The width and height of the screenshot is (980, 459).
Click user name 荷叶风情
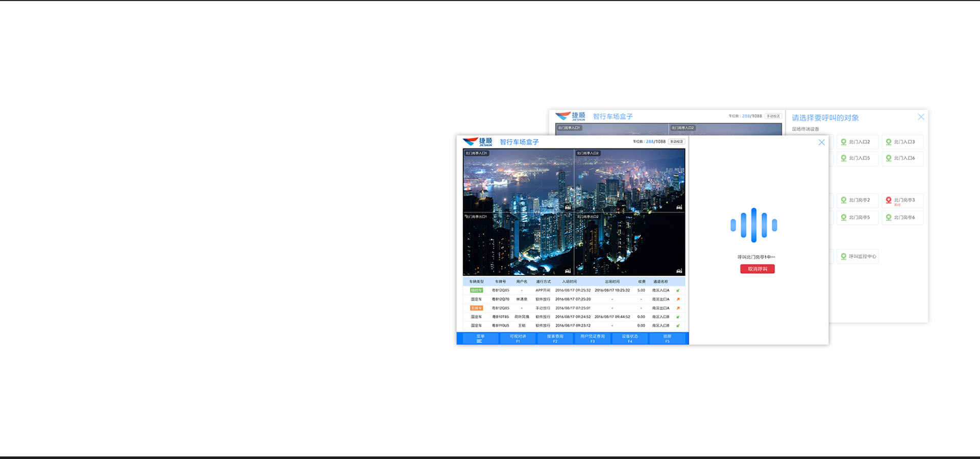point(522,317)
